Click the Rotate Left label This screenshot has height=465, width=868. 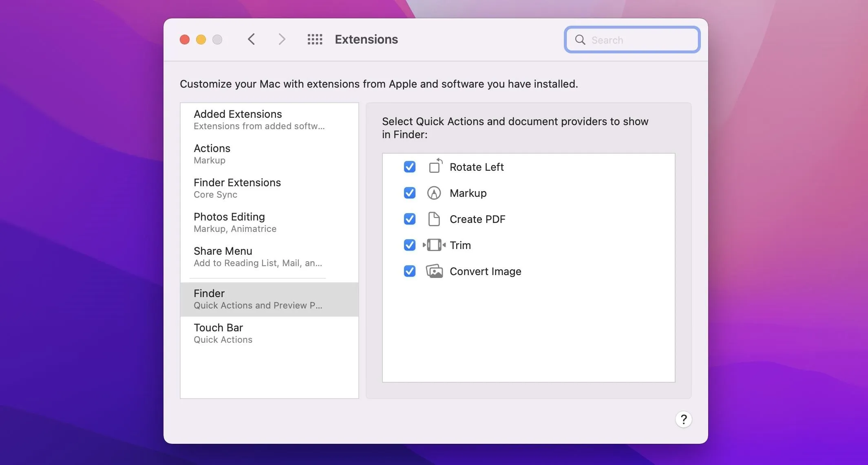(x=477, y=167)
